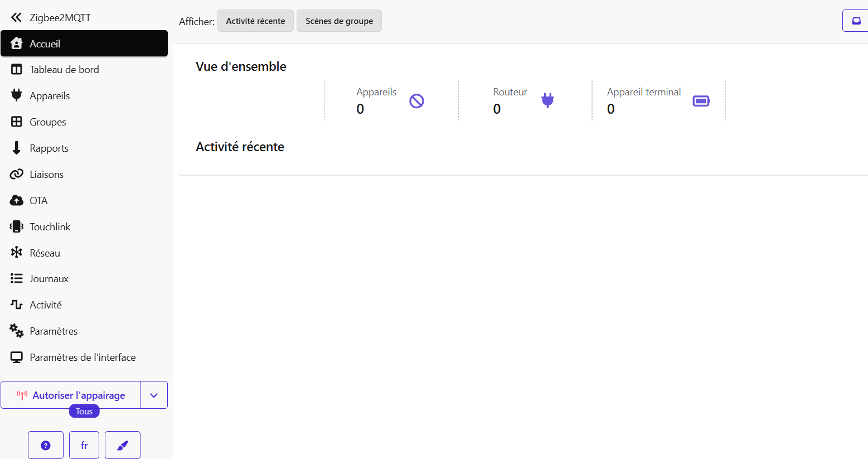868x459 pixels.
Task: Open the help question mark icon
Action: (x=46, y=445)
